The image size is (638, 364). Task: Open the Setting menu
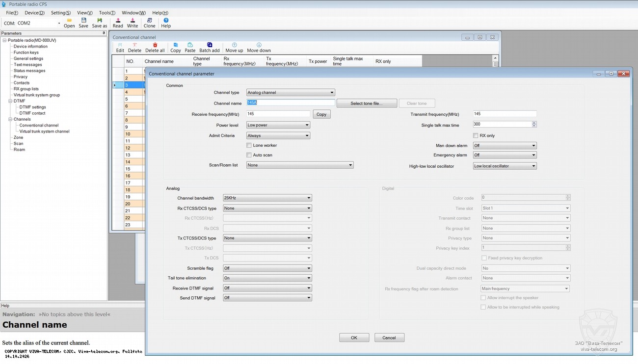coord(61,13)
